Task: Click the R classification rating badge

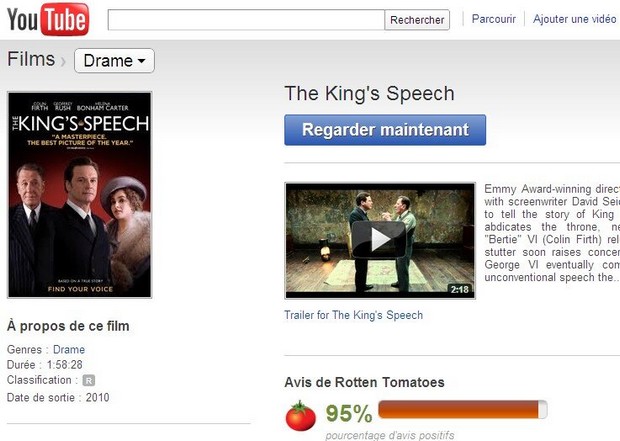Action: (89, 380)
